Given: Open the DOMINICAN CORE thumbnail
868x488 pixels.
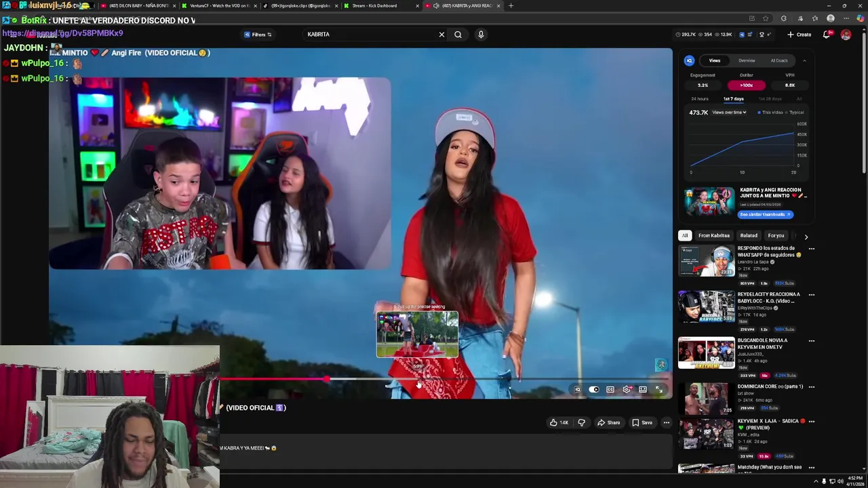Looking at the screenshot, I should point(707,399).
